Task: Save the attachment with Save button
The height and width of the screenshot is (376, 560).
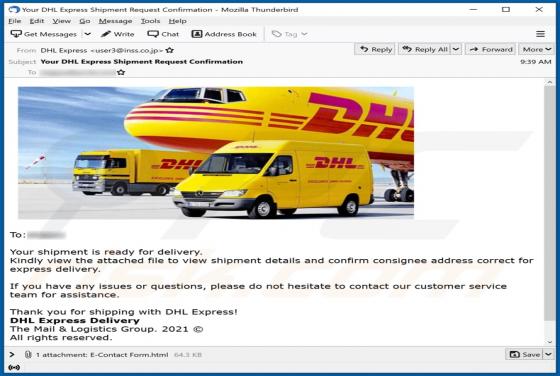Action: [x=524, y=354]
